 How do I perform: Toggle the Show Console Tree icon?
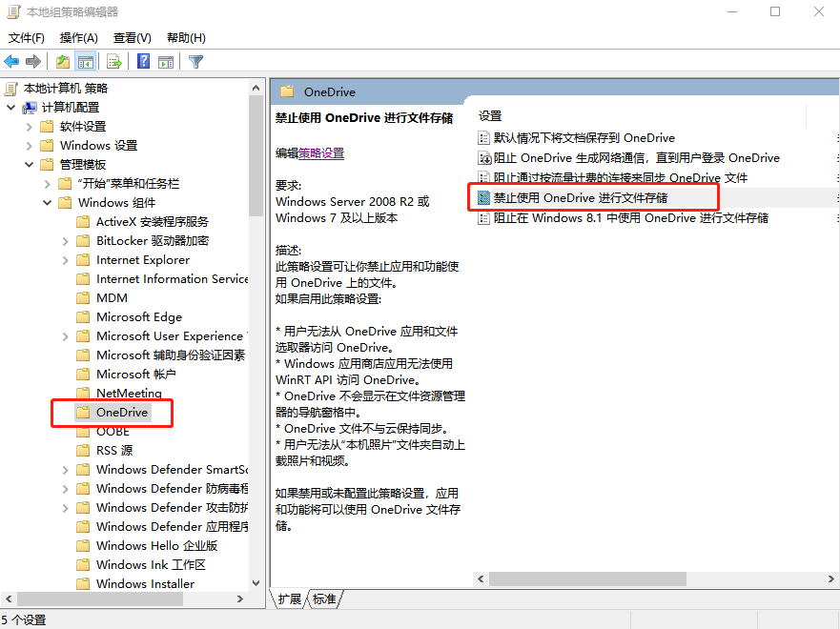pos(84,60)
